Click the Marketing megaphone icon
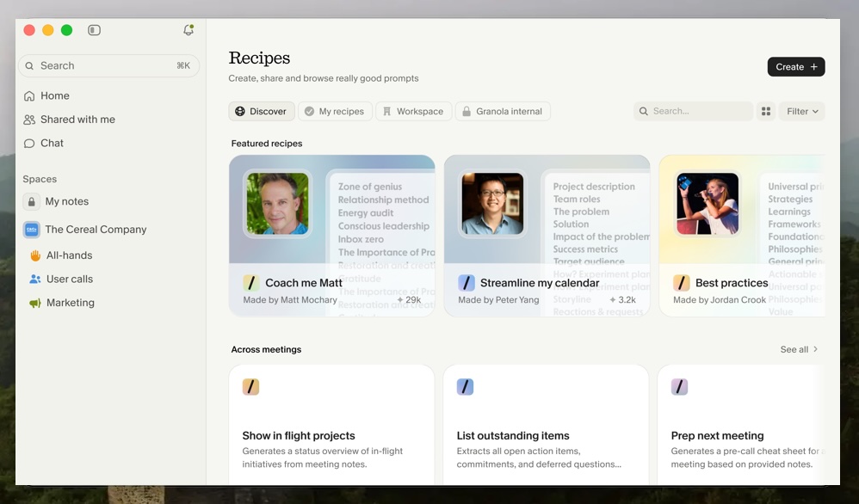 (x=35, y=303)
